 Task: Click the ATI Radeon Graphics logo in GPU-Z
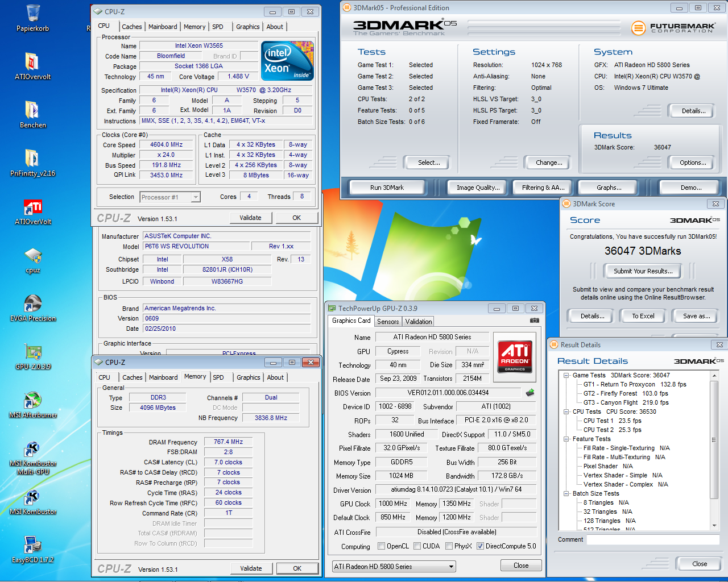coord(515,356)
